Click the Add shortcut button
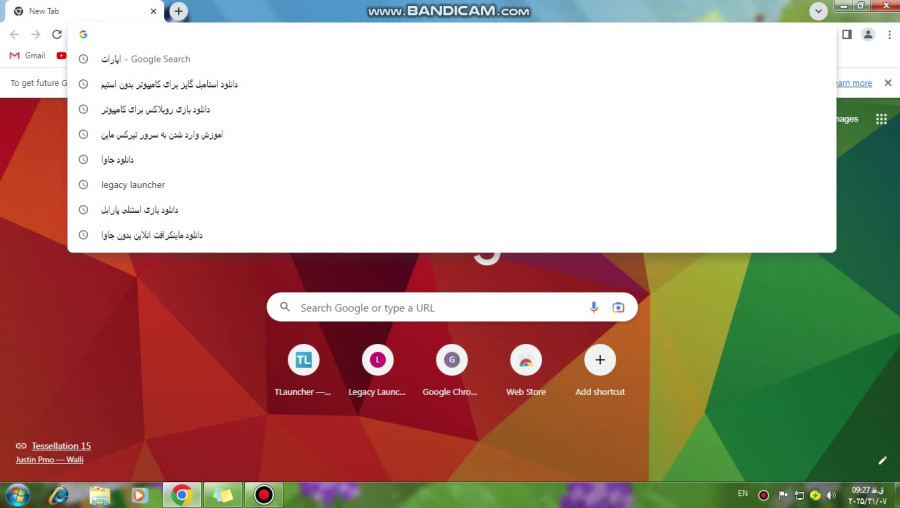Screen dimensions: 900x508 click(x=600, y=370)
